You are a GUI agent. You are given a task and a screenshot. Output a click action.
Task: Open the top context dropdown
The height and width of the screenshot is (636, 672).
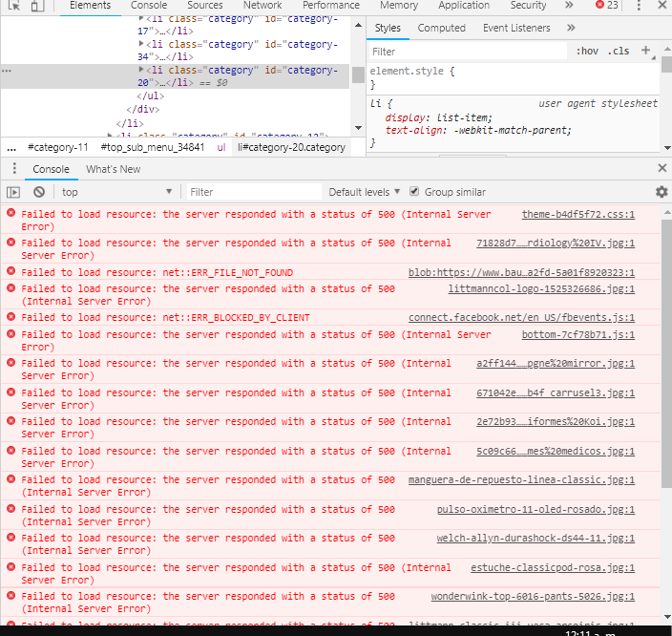[x=116, y=192]
